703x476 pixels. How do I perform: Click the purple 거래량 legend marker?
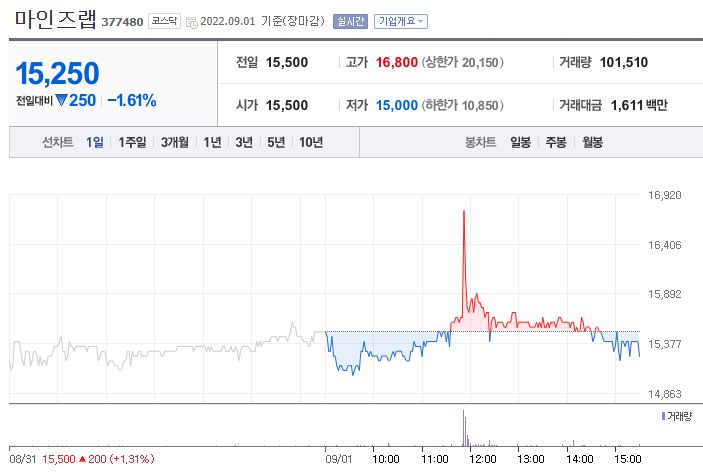tap(664, 416)
